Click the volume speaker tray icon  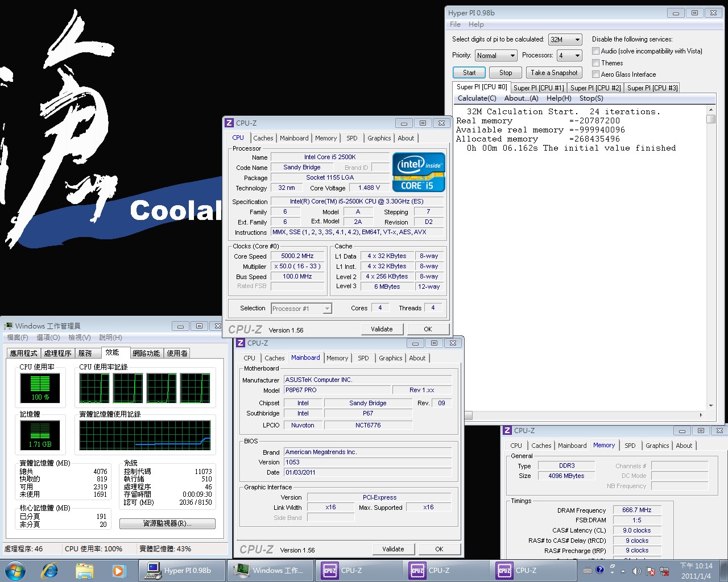(636, 571)
